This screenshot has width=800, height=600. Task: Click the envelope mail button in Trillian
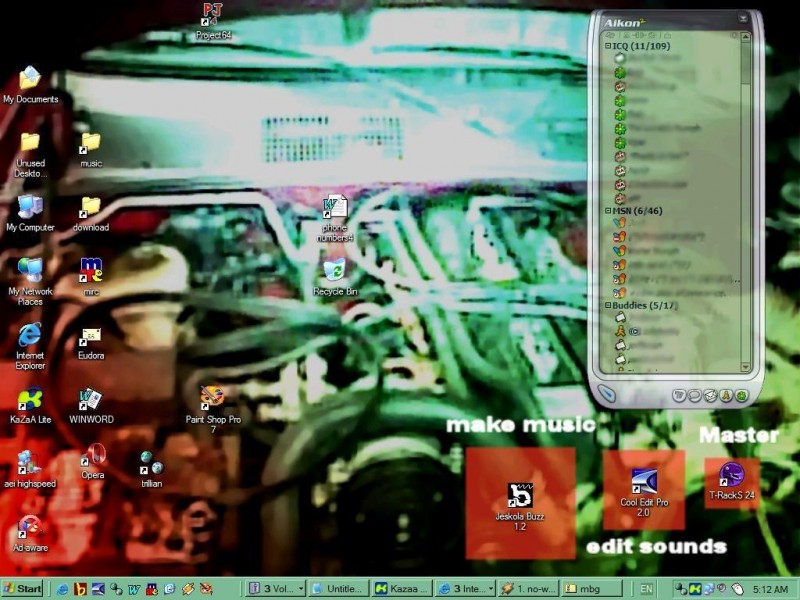(x=710, y=395)
